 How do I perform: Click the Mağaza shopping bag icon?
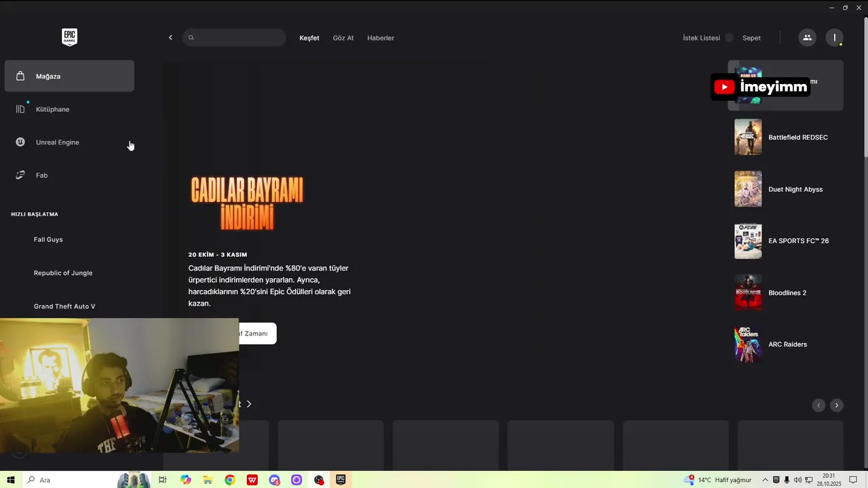[x=20, y=76]
